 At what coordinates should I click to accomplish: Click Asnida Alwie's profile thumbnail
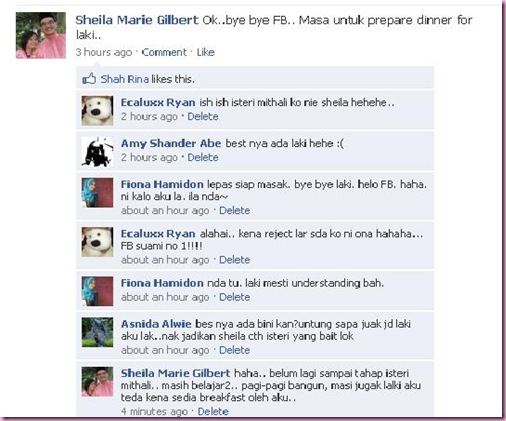97,332
